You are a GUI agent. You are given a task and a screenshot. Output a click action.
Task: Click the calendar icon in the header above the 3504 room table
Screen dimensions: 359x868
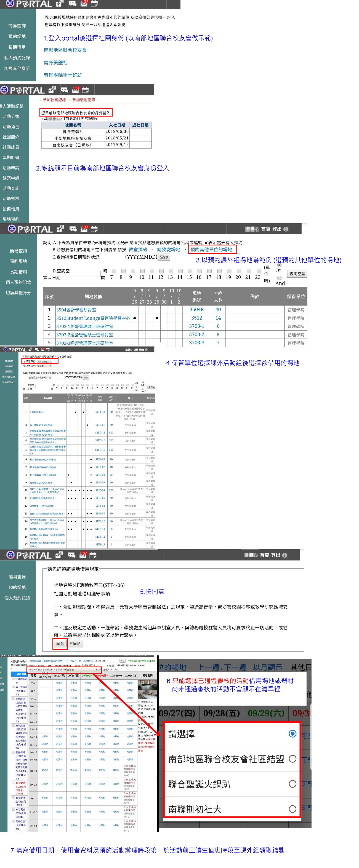coord(94,229)
